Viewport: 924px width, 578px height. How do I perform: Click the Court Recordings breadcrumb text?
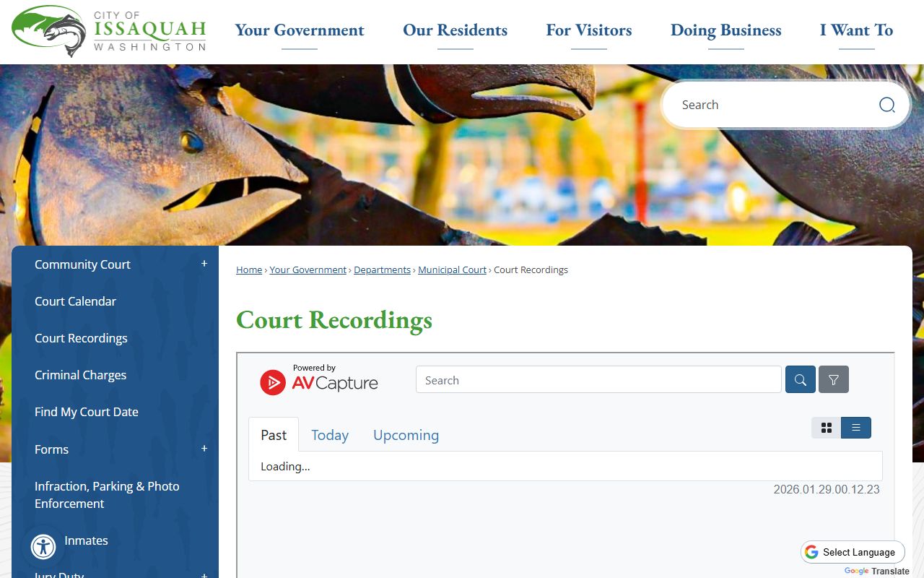531,269
